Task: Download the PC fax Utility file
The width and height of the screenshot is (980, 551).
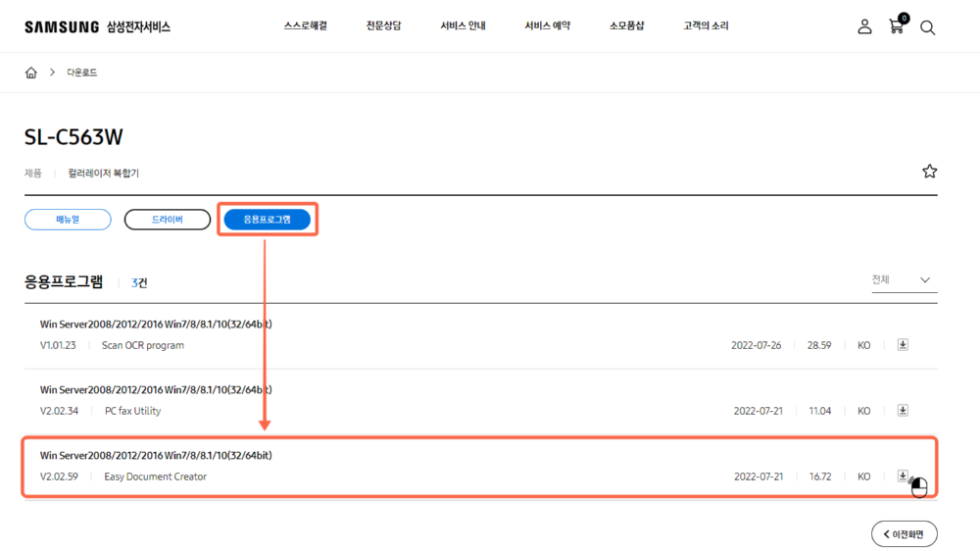Action: tap(903, 410)
